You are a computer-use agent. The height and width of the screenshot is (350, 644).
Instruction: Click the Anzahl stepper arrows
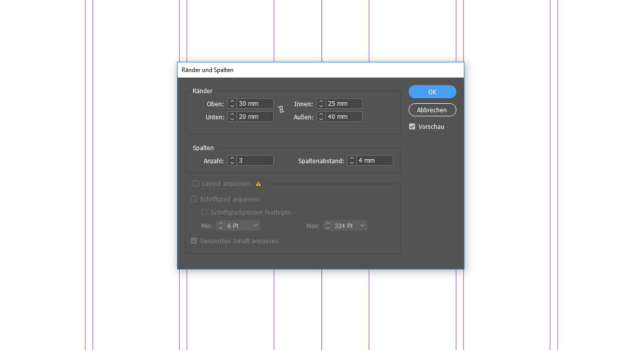click(232, 161)
